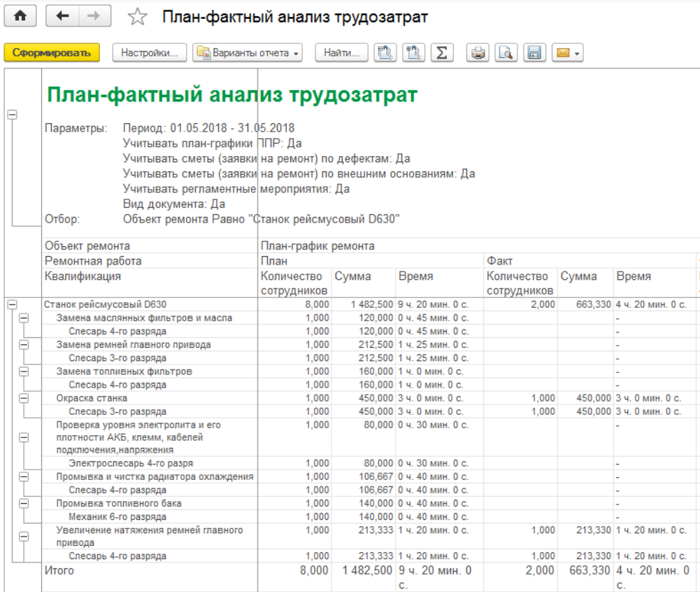Click the Отбор filter line text
This screenshot has height=592, width=700.
(x=261, y=219)
